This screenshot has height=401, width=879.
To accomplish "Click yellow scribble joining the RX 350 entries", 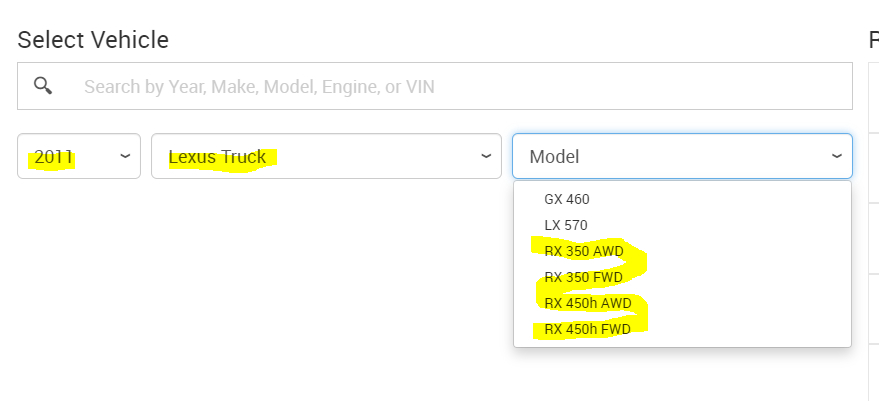I will pos(640,264).
